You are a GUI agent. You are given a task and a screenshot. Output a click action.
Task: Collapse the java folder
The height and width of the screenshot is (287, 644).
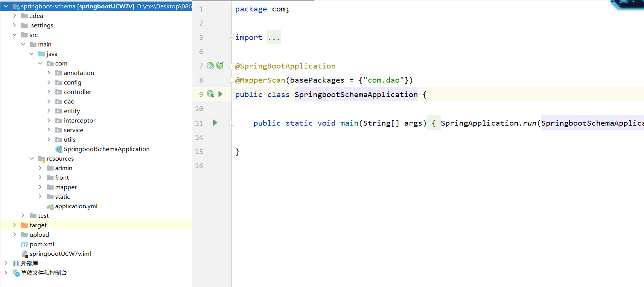point(32,54)
